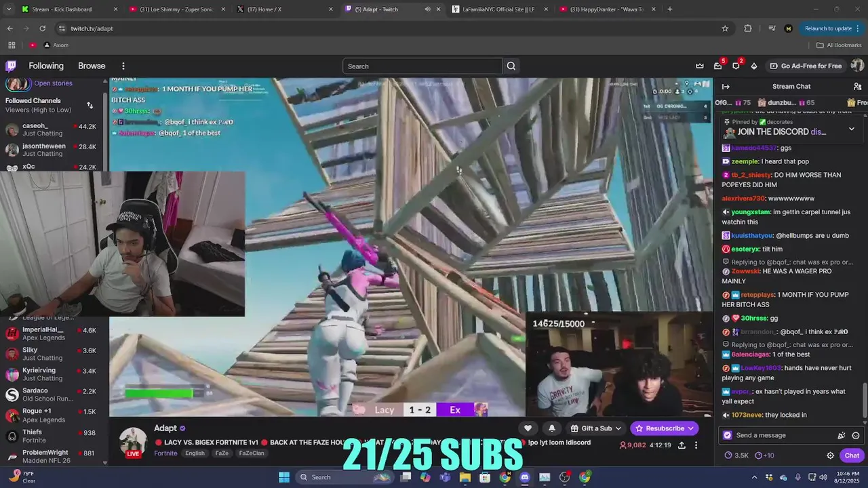868x488 pixels.
Task: Open ProblemWright channel in sidebar
Action: (53, 456)
